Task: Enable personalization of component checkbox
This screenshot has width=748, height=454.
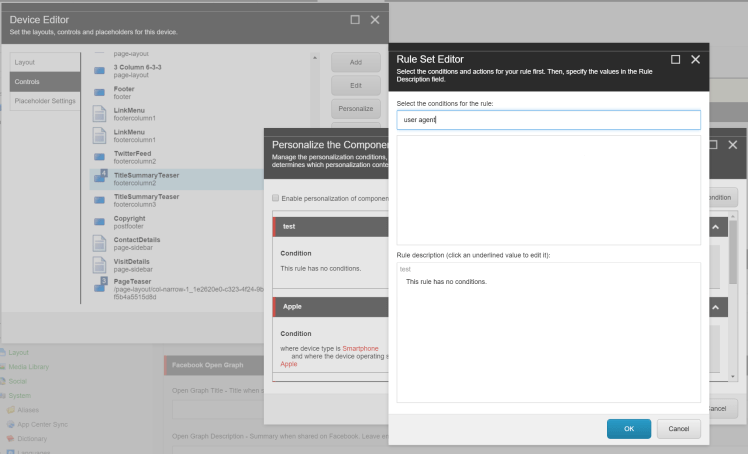Action: pos(276,199)
